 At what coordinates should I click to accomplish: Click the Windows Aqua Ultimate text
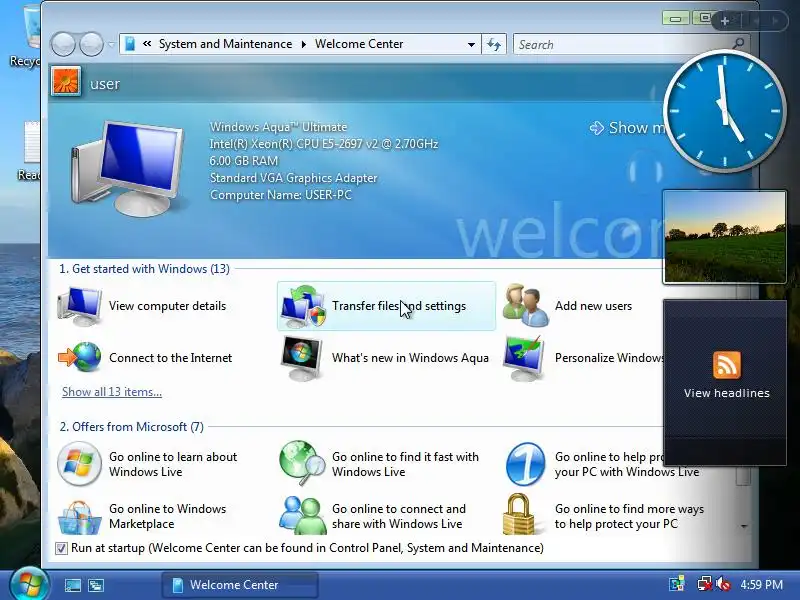(x=278, y=127)
